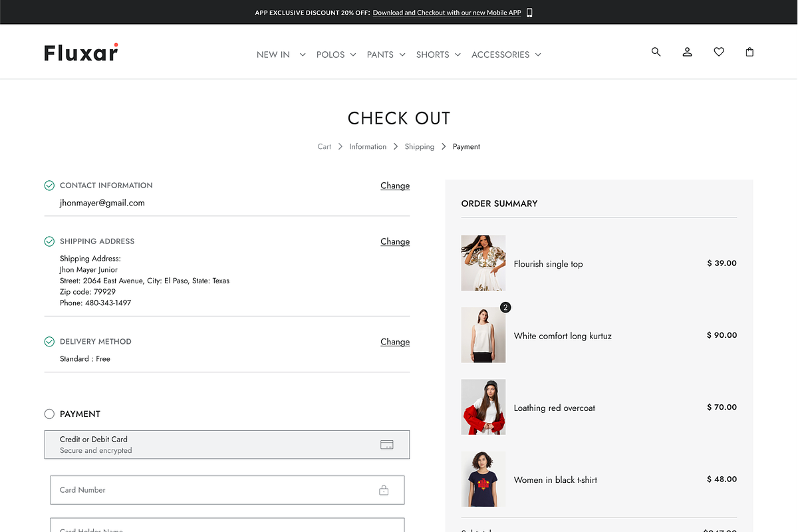Screen dimensions: 798x532
Task: Click the green check beside Delivery Method
Action: [49, 342]
